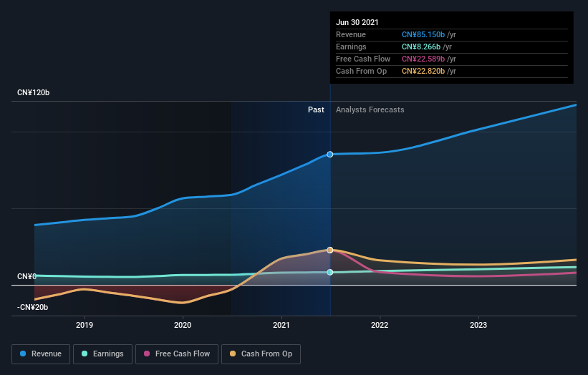588x375 pixels.
Task: Click the pink Free Cash Flow legend dot
Action: point(147,354)
